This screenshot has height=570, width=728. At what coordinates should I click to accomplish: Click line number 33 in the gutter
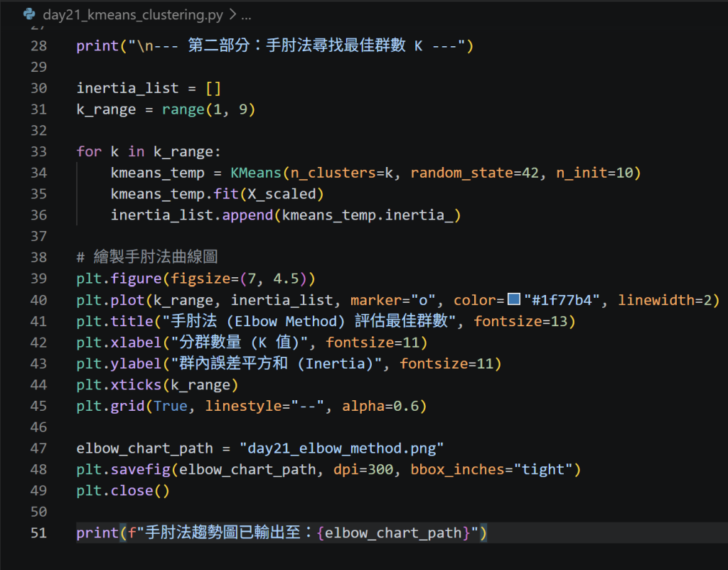[38, 151]
